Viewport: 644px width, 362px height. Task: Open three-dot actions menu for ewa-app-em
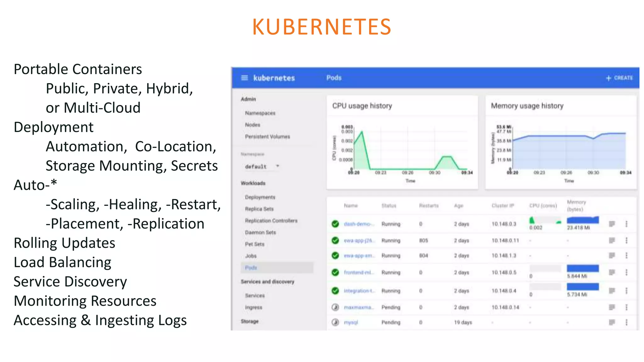point(626,255)
